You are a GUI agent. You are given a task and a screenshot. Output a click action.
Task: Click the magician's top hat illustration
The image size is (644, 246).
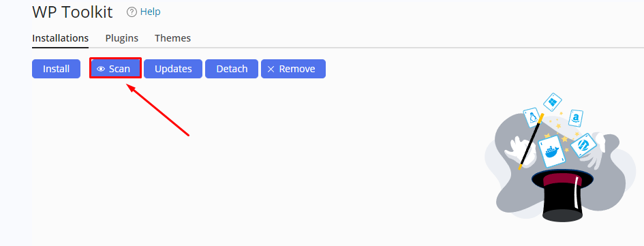pos(563,195)
